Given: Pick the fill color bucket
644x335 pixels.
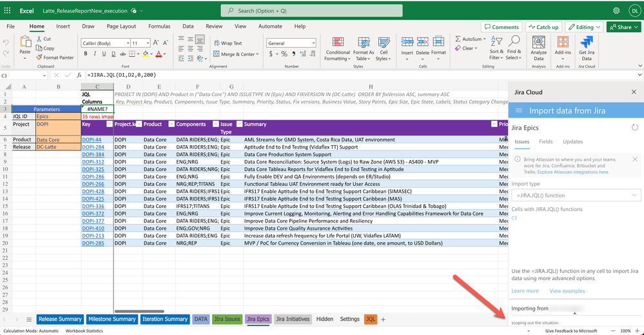Looking at the screenshot, I should pyautogui.click(x=146, y=54).
